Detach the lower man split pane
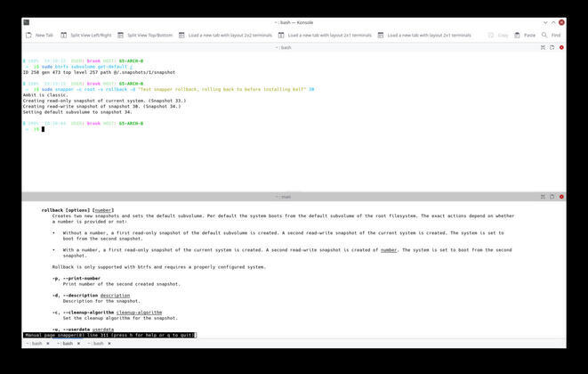Viewport: 588px width, 374px height. [552, 197]
